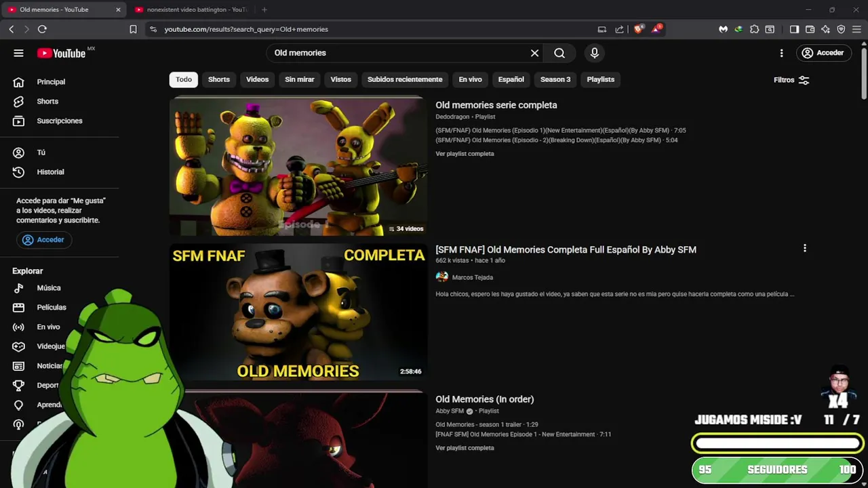Open Old Memories Episodio 1 playlist entry
Image resolution: width=868 pixels, height=488 pixels.
click(561, 130)
